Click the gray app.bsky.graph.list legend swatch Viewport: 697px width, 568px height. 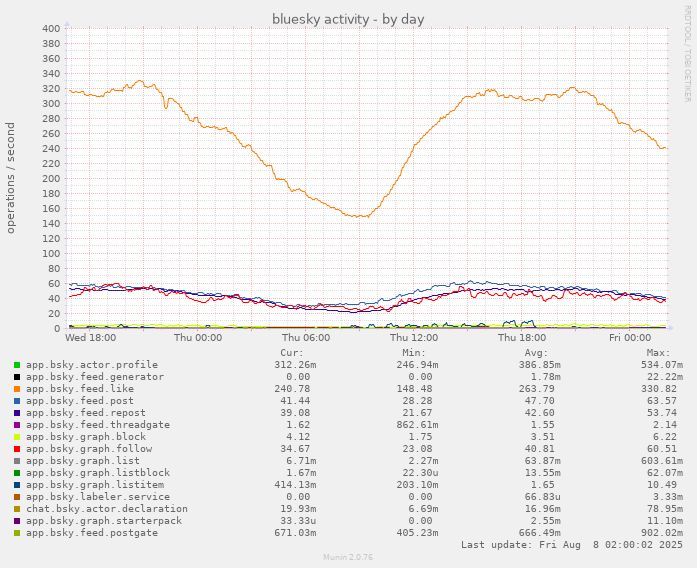coord(17,461)
